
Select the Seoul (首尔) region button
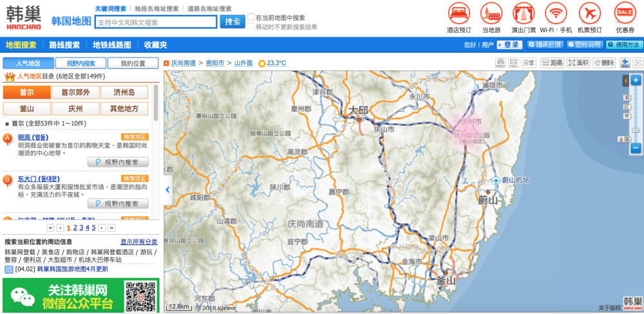pos(26,93)
